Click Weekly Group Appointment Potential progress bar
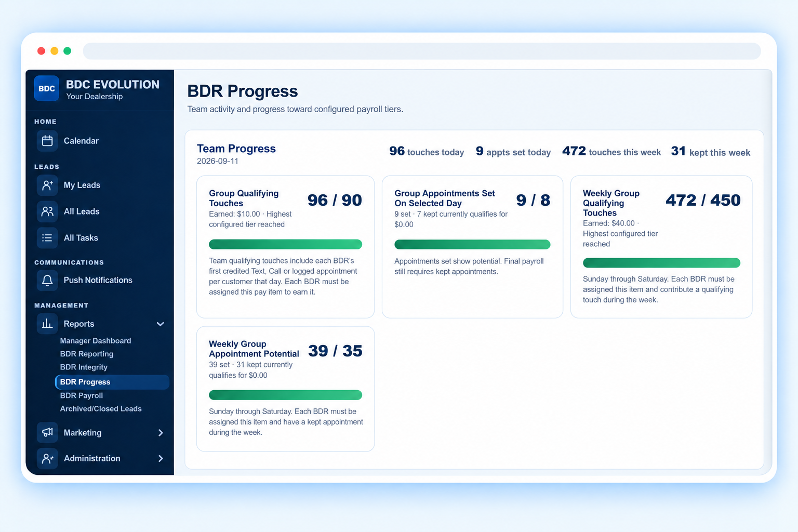This screenshot has width=798, height=532. coord(285,395)
